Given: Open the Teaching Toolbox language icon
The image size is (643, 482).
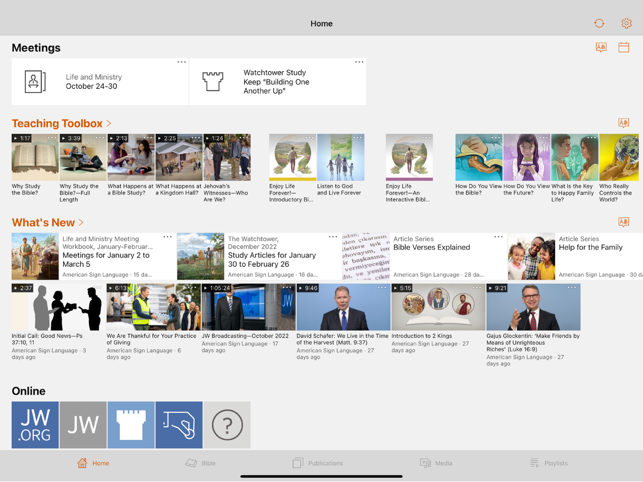Looking at the screenshot, I should [x=624, y=123].
